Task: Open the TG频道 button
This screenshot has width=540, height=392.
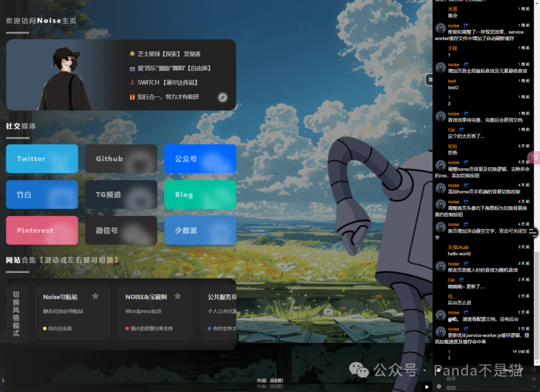Action: coord(121,194)
